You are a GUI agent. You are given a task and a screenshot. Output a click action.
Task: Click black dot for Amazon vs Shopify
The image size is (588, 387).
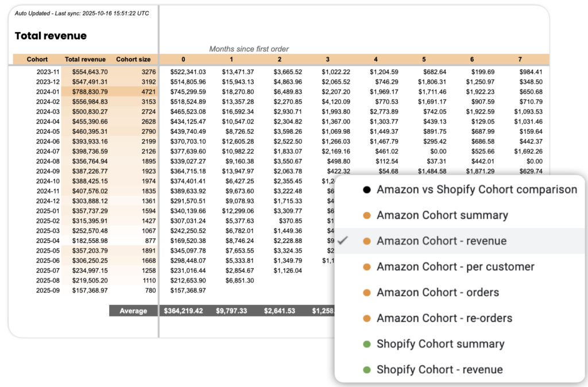[366, 189]
